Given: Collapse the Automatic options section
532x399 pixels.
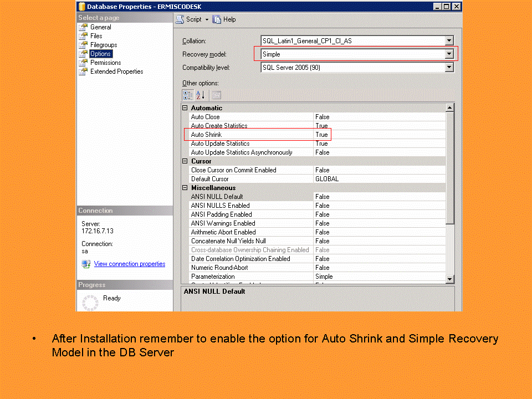Looking at the screenshot, I should 185,108.
